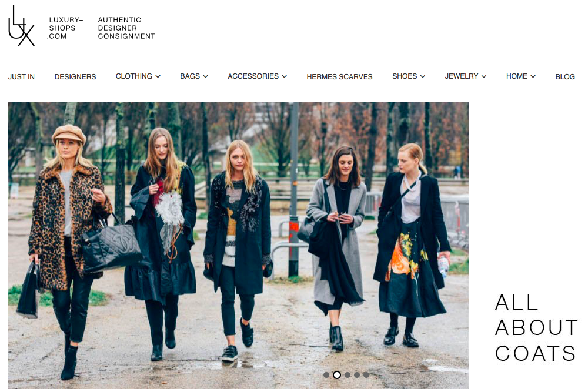Image resolution: width=588 pixels, height=392 pixels.
Task: Select the fifth carousel slide dot
Action: point(366,375)
